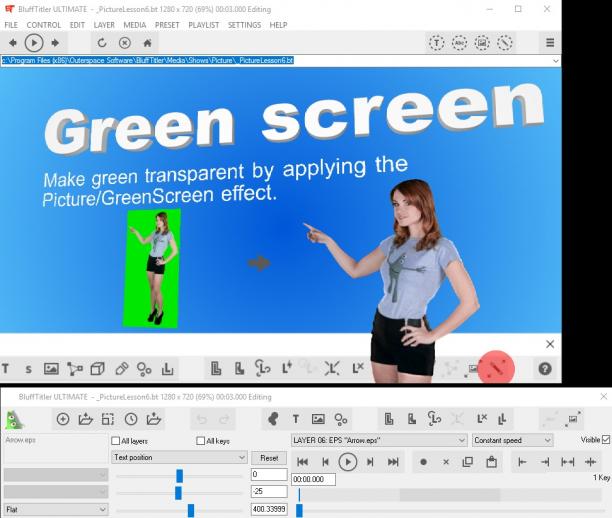Click the stop circle-X icon

click(x=125, y=43)
